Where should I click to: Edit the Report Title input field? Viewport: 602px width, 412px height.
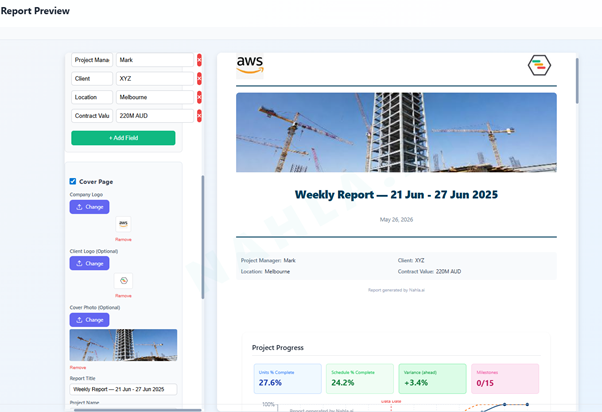click(x=123, y=389)
